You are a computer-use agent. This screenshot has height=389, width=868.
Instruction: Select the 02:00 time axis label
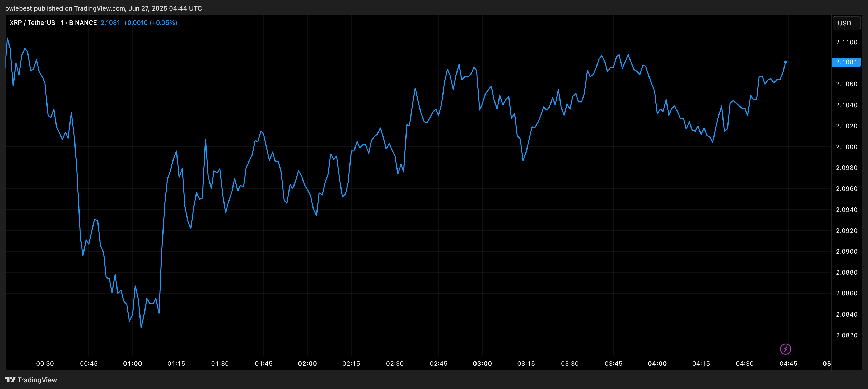307,363
